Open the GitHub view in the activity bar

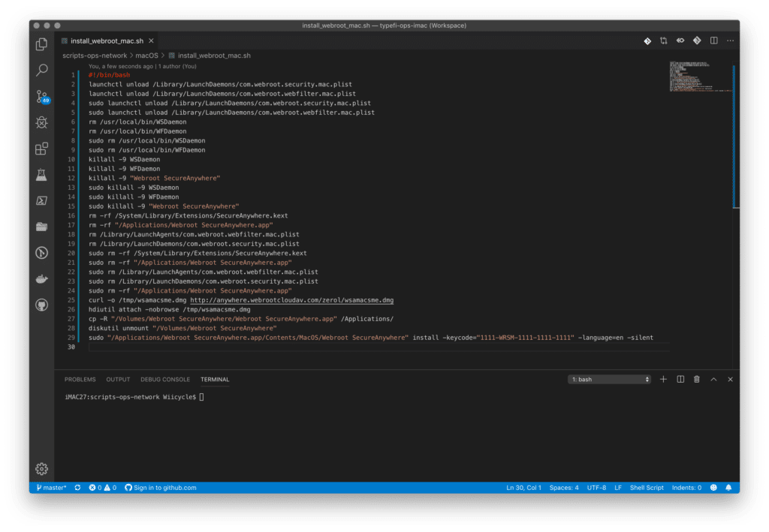click(42, 305)
